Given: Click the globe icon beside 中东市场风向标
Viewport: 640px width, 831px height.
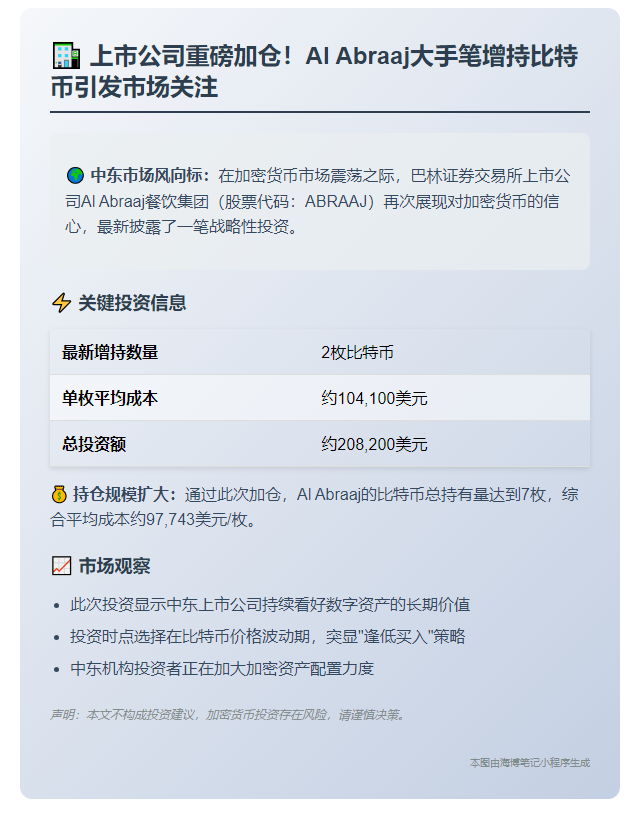Looking at the screenshot, I should point(75,176).
